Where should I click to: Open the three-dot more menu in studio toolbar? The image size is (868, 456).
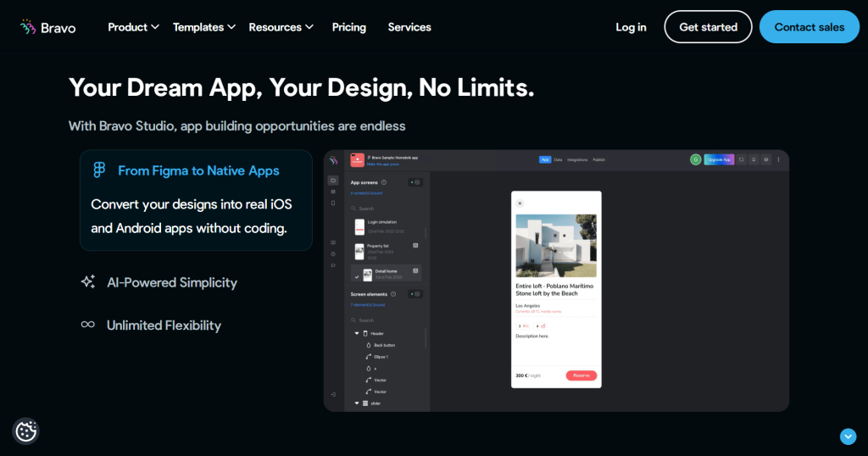coord(778,159)
